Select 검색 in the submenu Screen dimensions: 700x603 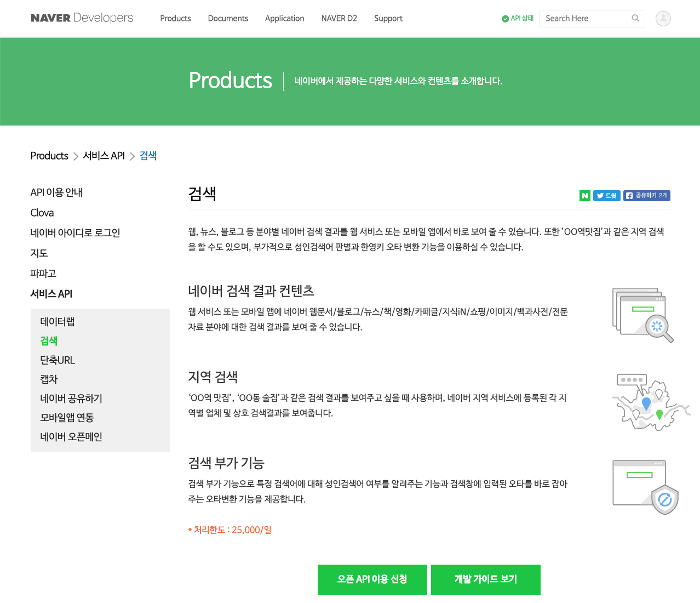(x=49, y=341)
